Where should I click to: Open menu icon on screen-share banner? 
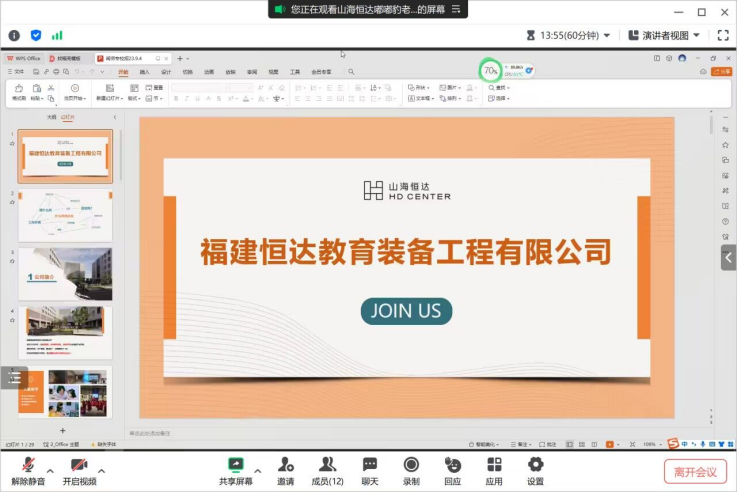[x=456, y=9]
